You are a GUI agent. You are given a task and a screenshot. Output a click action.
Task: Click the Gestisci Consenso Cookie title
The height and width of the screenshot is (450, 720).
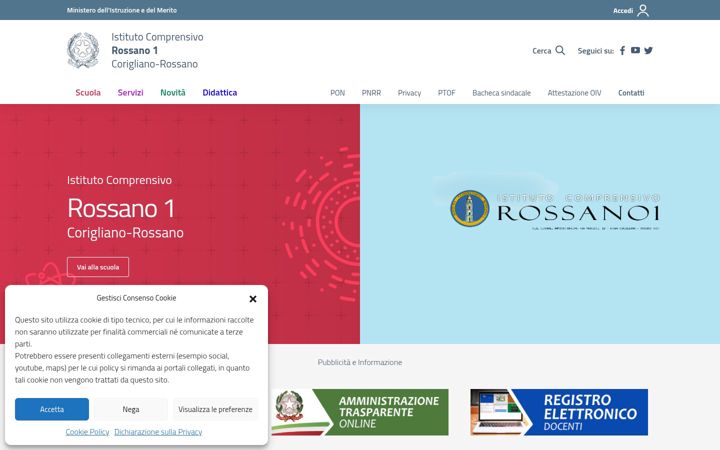[x=136, y=298]
